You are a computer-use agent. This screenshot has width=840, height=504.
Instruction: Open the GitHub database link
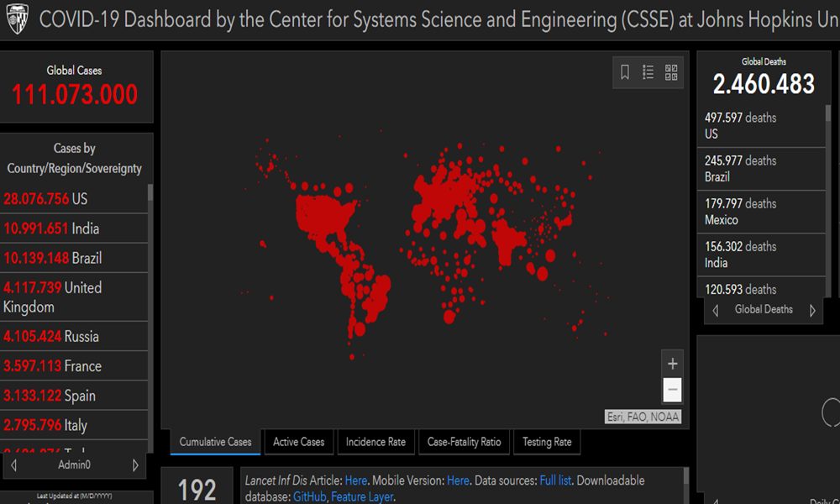pyautogui.click(x=309, y=497)
